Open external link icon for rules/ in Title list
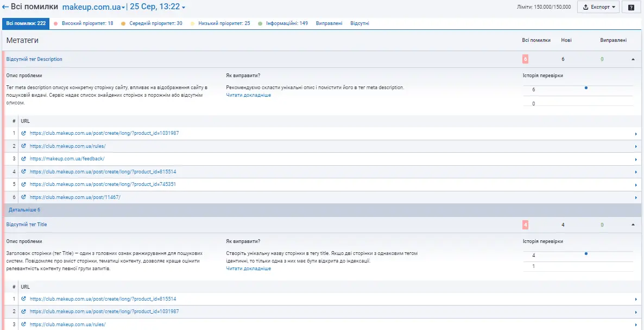Screen dimensions: 644x330 (x=23, y=324)
